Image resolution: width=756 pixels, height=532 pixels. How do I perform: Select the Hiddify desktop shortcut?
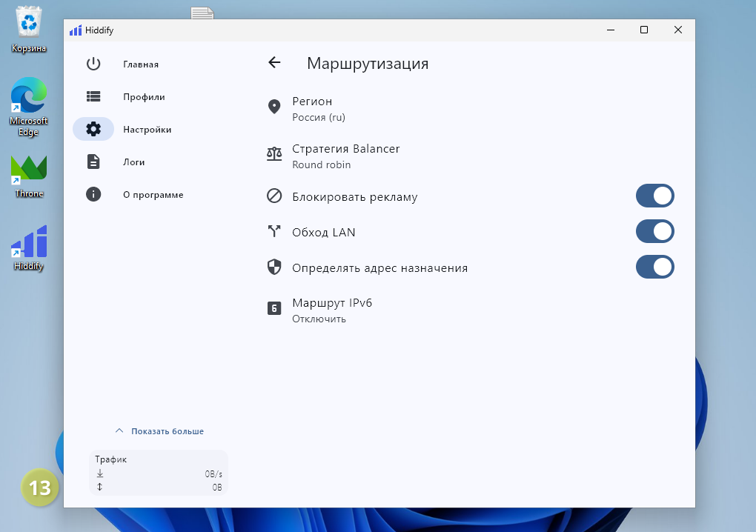tap(29, 248)
